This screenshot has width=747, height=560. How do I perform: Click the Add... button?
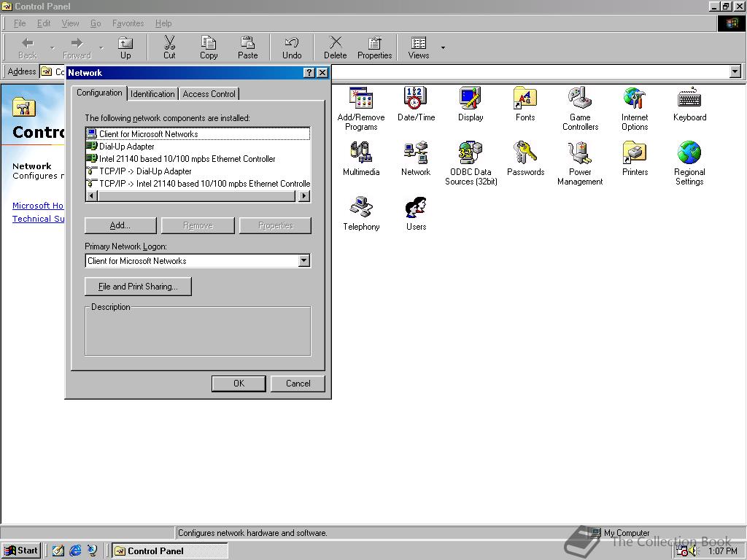point(120,225)
